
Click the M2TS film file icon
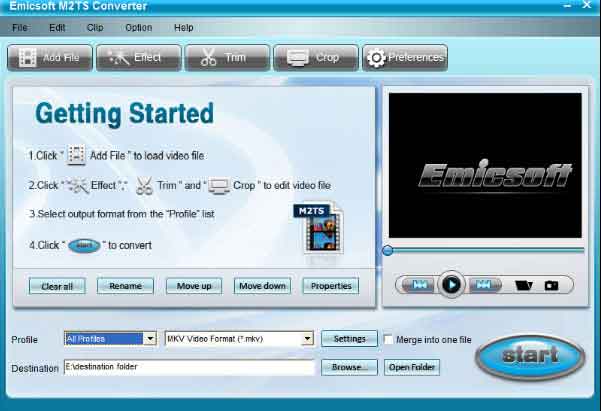(320, 228)
